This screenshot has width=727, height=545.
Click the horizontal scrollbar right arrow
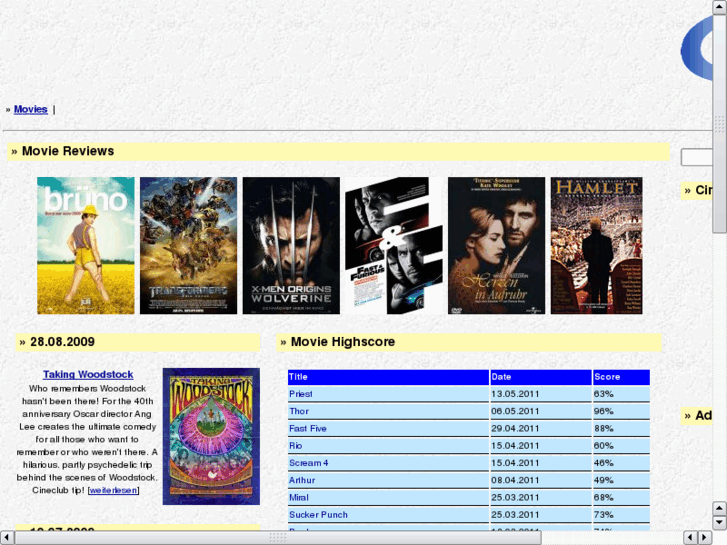pyautogui.click(x=705, y=538)
